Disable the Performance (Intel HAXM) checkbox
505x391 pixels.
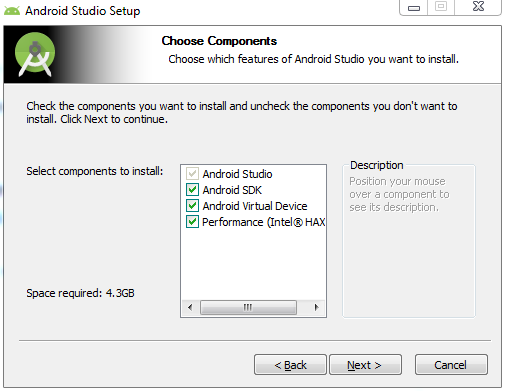[x=192, y=222]
